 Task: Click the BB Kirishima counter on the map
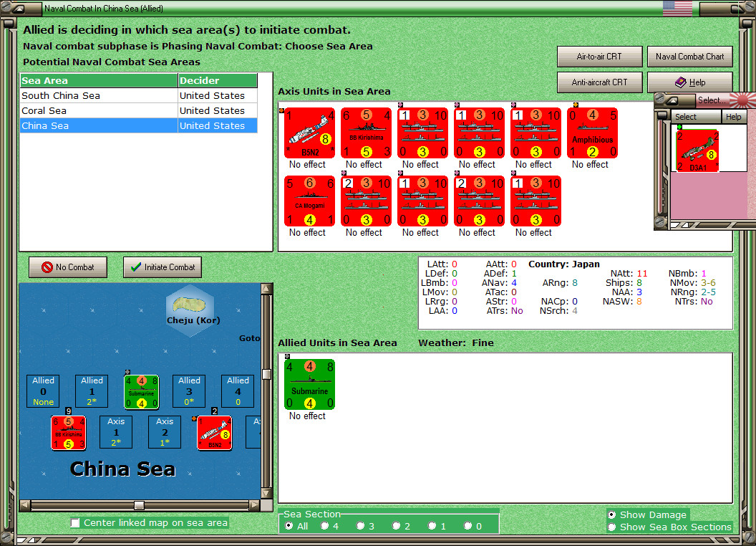(69, 433)
